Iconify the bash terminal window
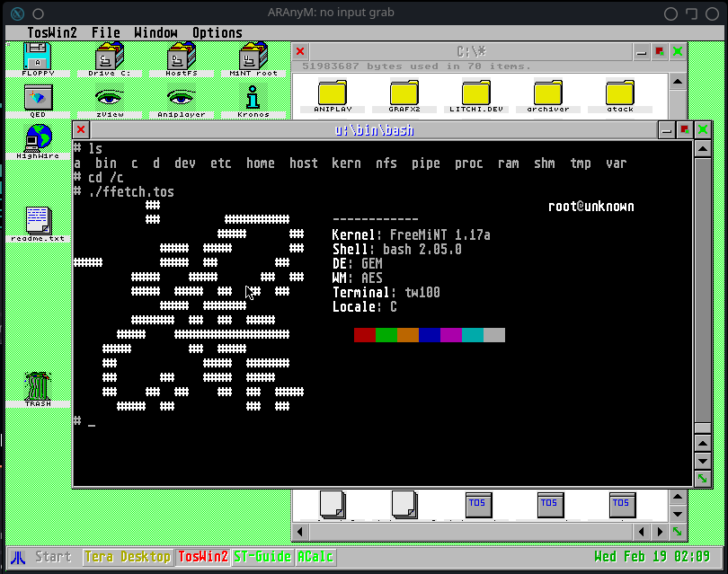 coord(667,130)
